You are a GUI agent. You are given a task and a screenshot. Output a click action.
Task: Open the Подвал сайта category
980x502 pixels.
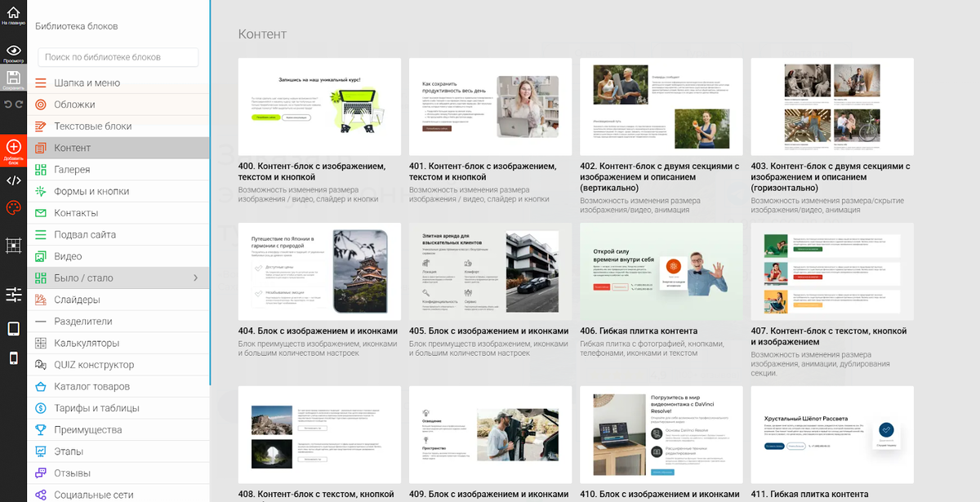(118, 235)
